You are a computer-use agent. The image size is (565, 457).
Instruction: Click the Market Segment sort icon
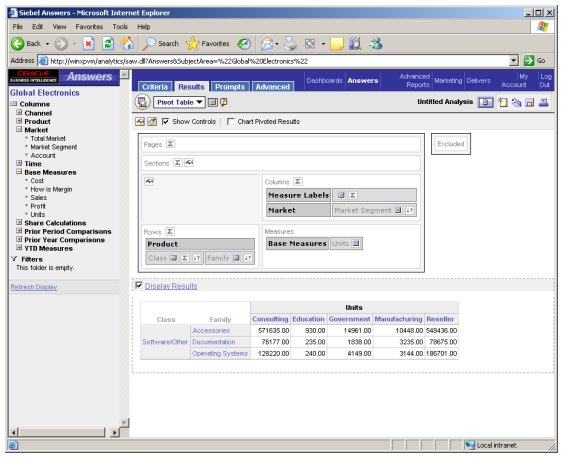pyautogui.click(x=410, y=210)
